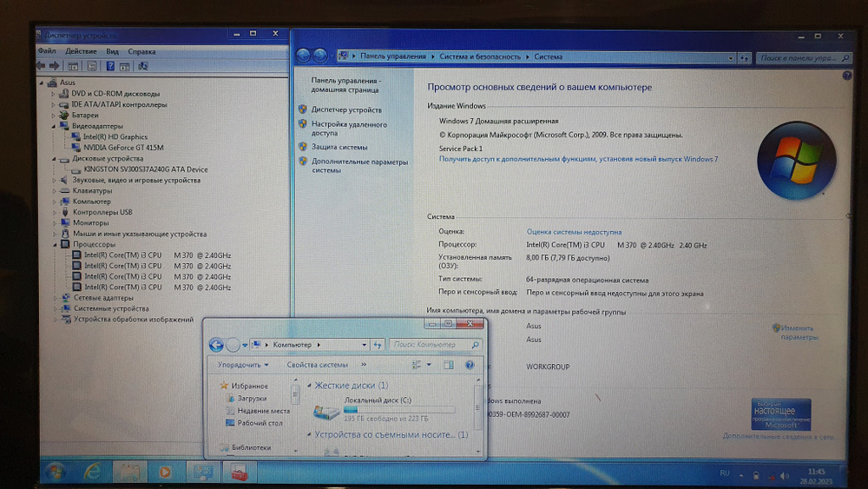The height and width of the screenshot is (489, 868).
Task: Click link to get new Windows 7 edition
Action: pos(578,159)
